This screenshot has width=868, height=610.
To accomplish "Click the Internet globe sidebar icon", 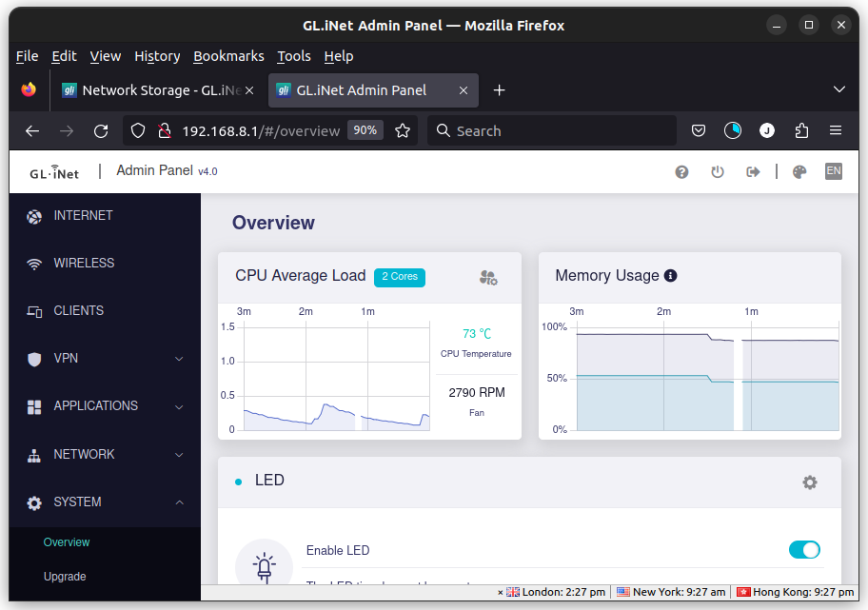I will (x=34, y=217).
